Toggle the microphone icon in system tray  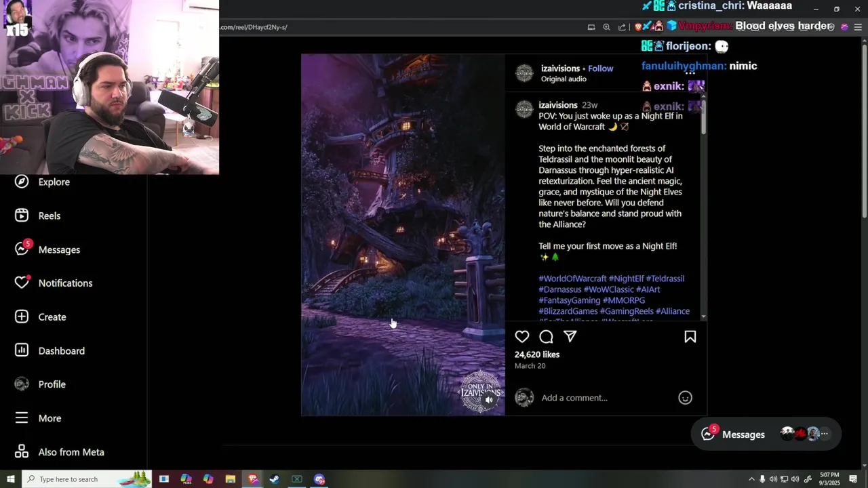[x=762, y=479]
